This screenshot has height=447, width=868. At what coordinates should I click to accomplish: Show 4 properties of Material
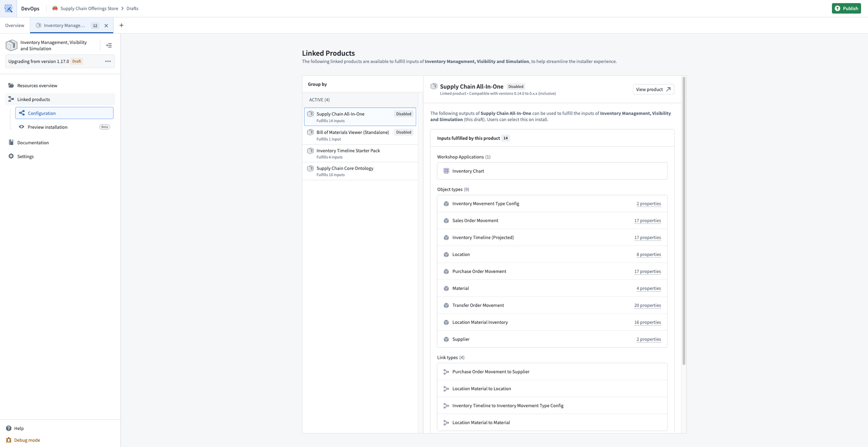coord(648,288)
